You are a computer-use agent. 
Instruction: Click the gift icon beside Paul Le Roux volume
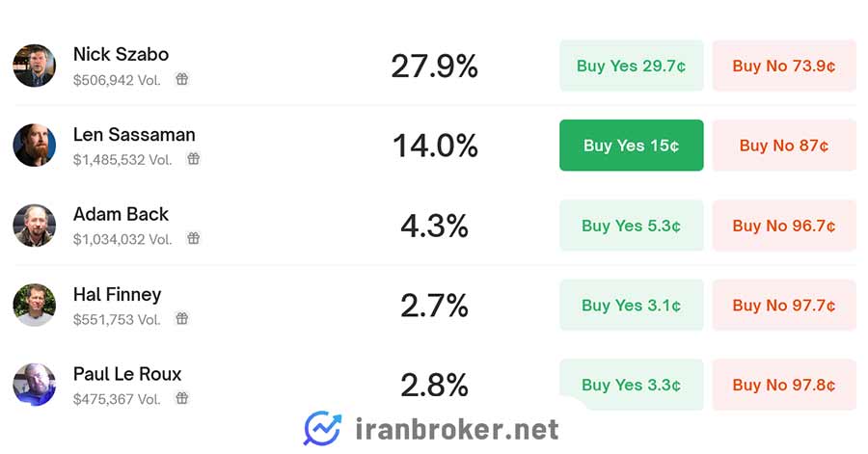[x=182, y=398]
